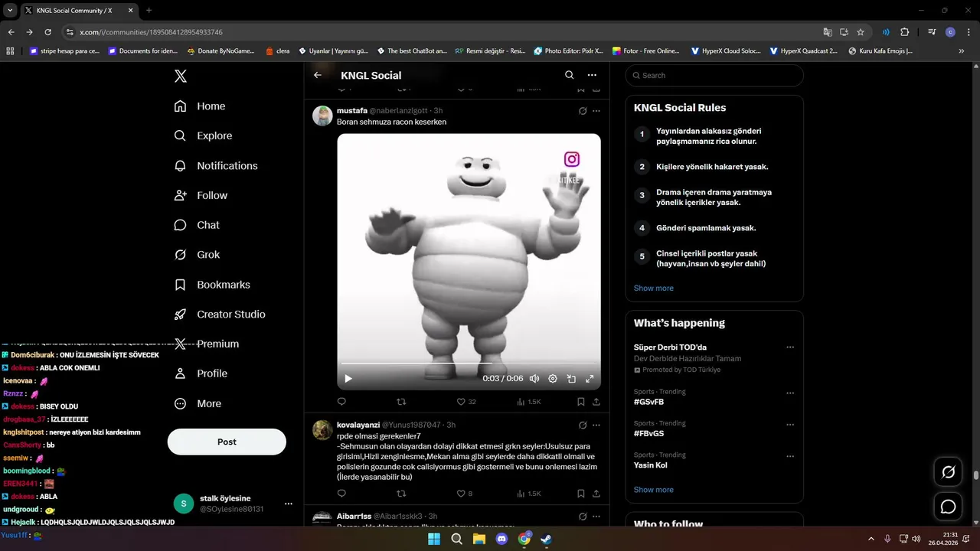The width and height of the screenshot is (980, 551).
Task: Open the Yasin Kol trending topic
Action: pyautogui.click(x=651, y=465)
